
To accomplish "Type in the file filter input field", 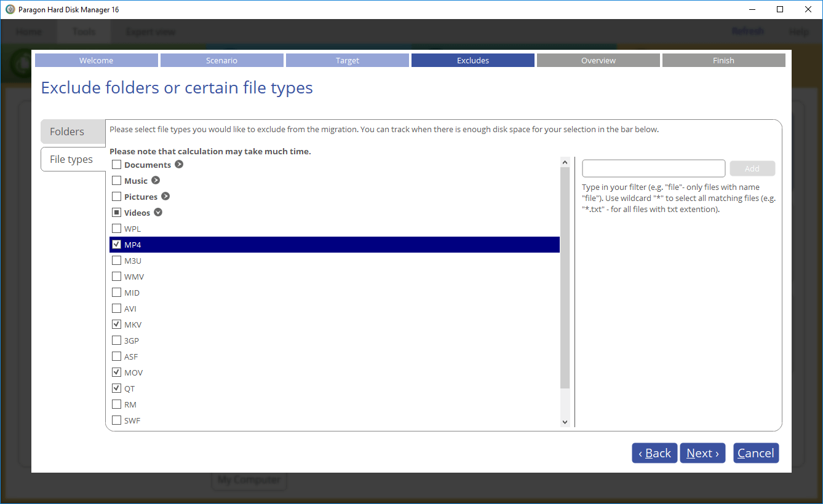I will point(653,168).
